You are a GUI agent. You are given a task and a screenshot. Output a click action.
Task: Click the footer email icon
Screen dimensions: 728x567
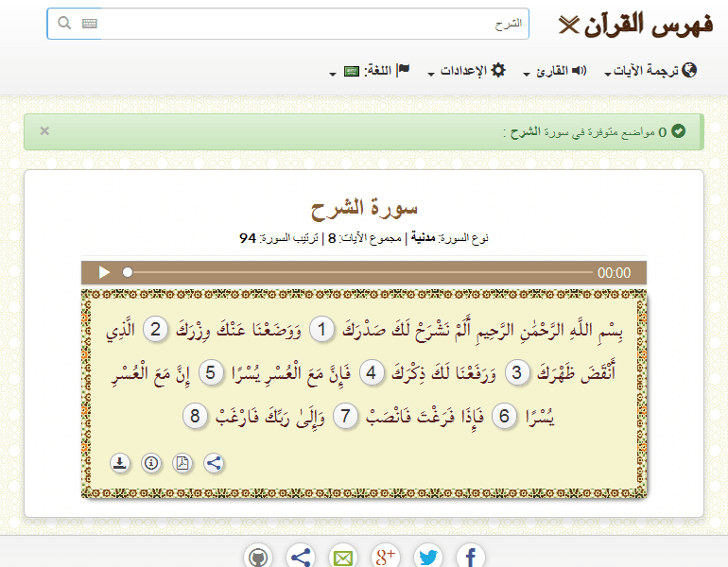(343, 556)
